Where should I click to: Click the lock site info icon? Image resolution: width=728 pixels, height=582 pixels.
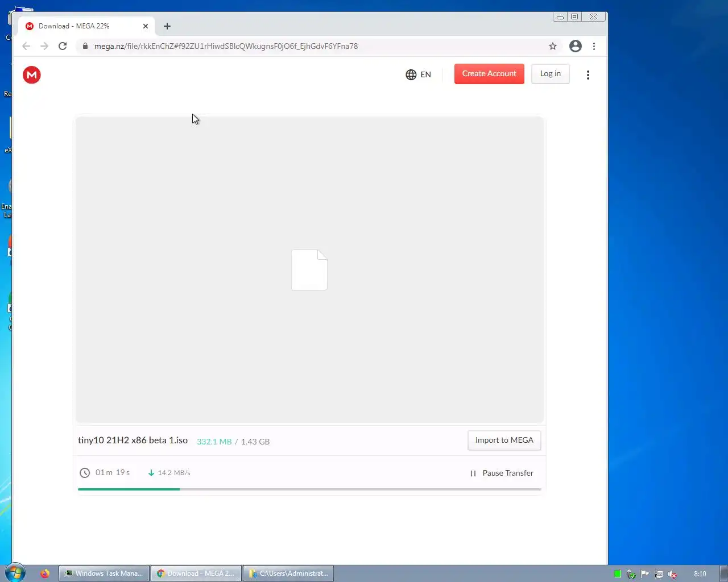coord(85,46)
